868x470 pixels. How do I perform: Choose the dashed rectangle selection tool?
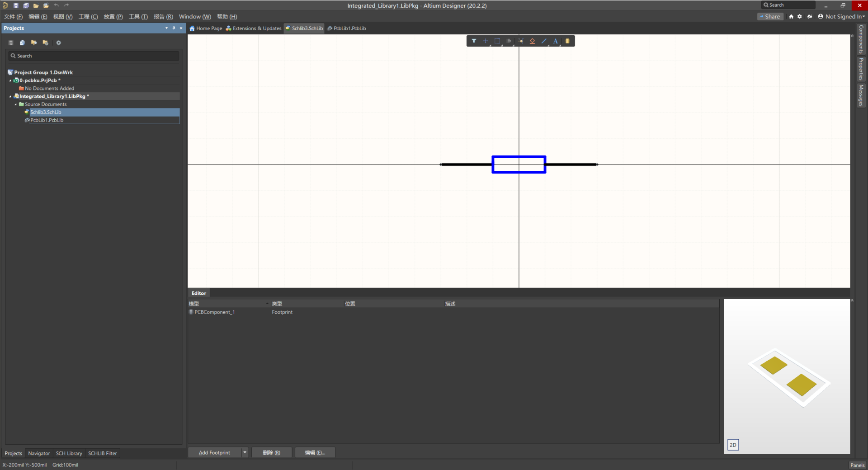tap(497, 41)
